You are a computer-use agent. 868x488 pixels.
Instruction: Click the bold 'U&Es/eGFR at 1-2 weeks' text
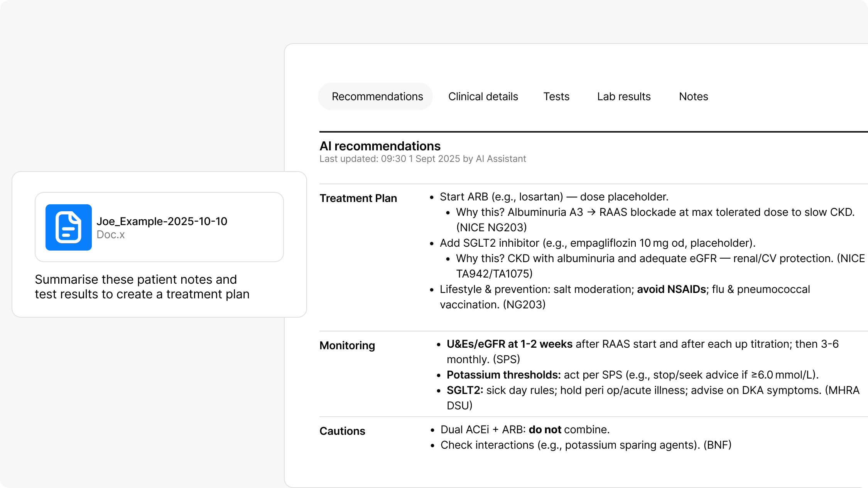pyautogui.click(x=509, y=344)
